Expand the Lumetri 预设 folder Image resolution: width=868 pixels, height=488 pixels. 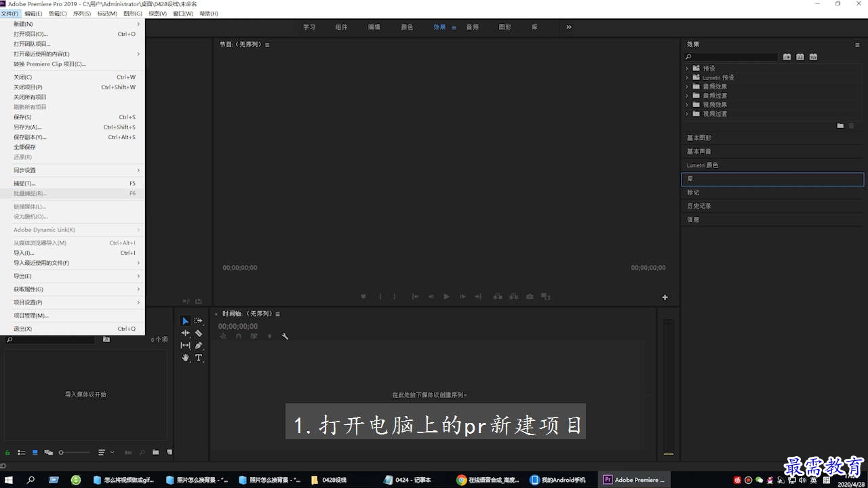pyautogui.click(x=687, y=77)
